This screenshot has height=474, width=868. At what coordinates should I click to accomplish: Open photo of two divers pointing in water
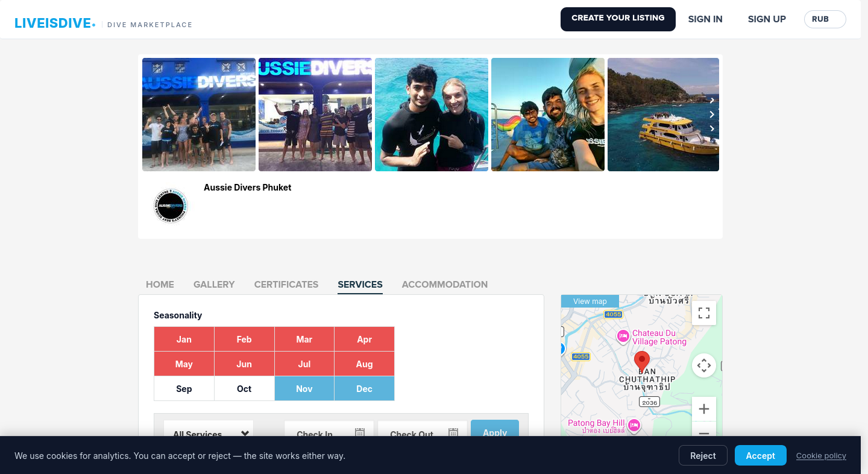click(432, 115)
